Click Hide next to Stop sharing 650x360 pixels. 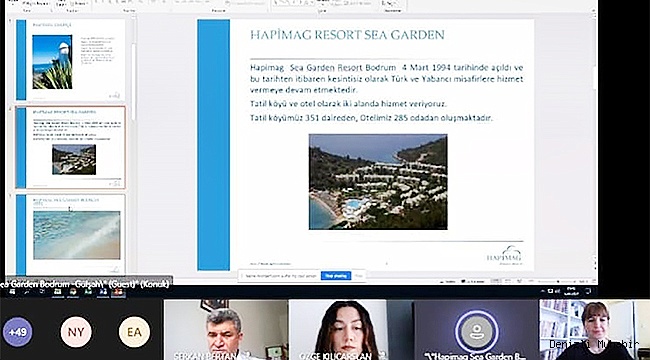click(x=359, y=275)
